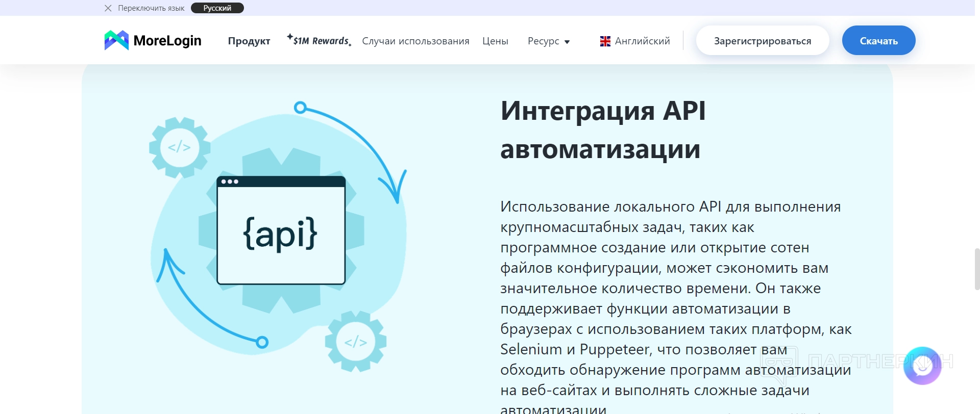
Task: Open the $1M Rewards page
Action: point(320,40)
